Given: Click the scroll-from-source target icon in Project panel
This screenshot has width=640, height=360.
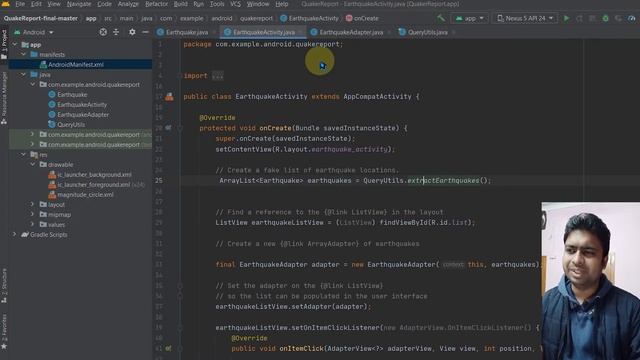Looking at the screenshot, I should [103, 32].
